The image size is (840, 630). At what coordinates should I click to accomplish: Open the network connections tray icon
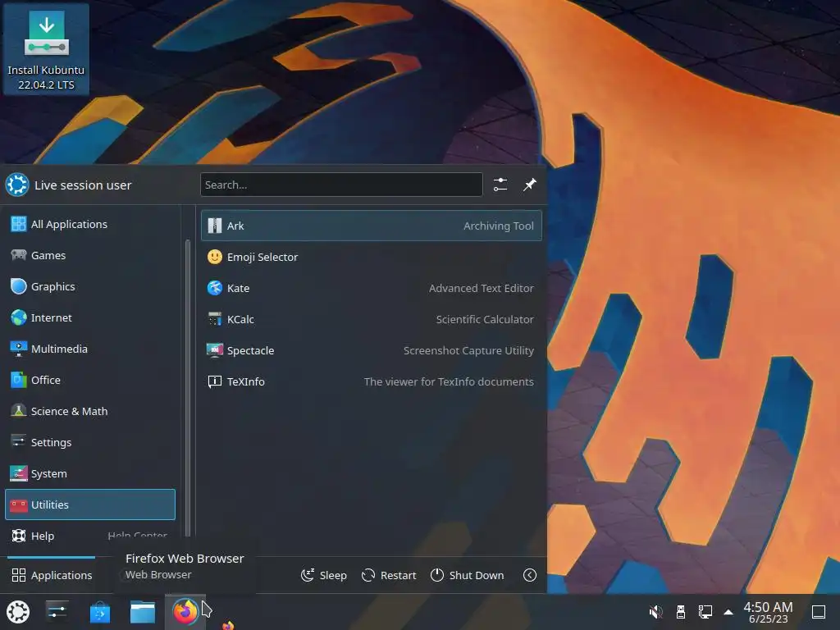[x=705, y=612]
